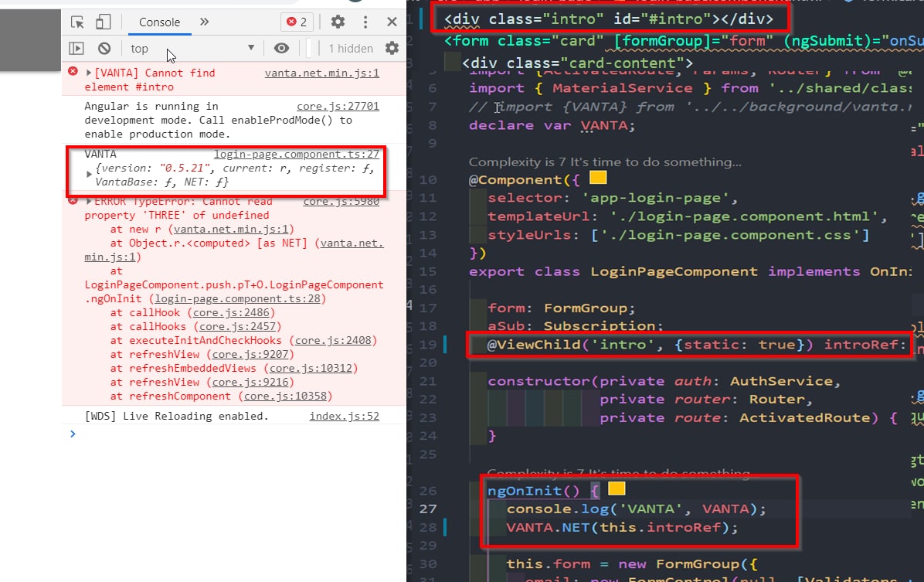Click the @ViewChild('intro') code line
The image size is (924, 582).
tap(697, 345)
